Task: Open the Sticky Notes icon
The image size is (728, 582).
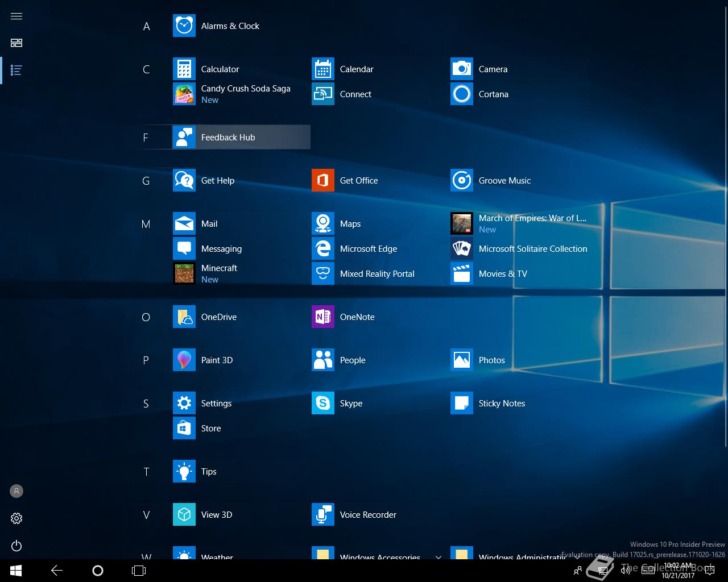Action: (462, 404)
